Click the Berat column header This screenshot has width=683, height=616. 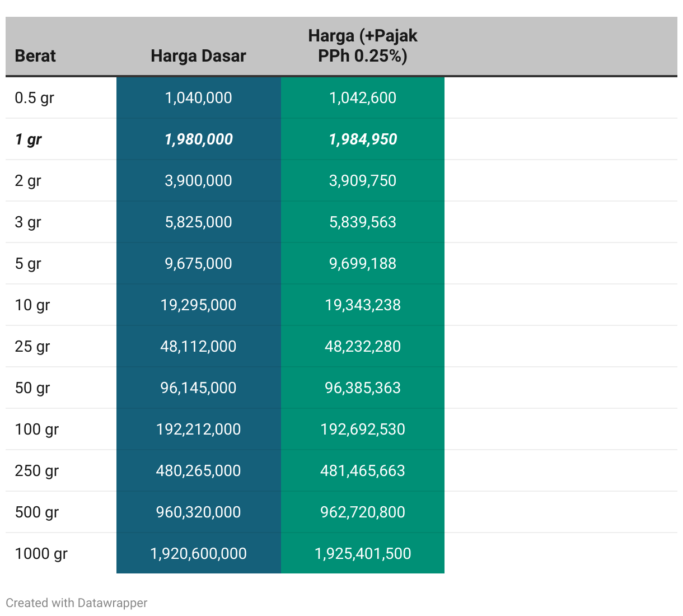[35, 56]
